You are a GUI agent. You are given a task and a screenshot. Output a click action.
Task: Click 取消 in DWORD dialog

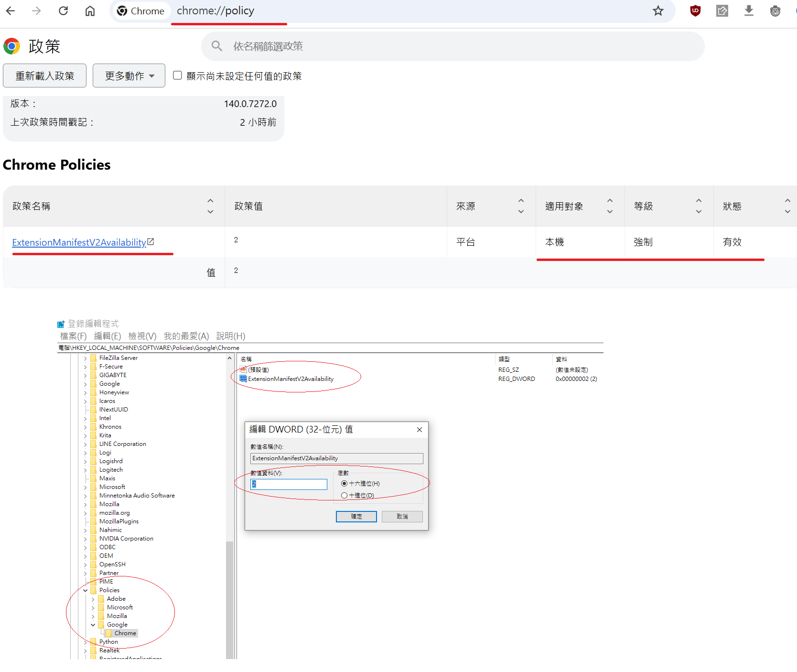click(402, 517)
